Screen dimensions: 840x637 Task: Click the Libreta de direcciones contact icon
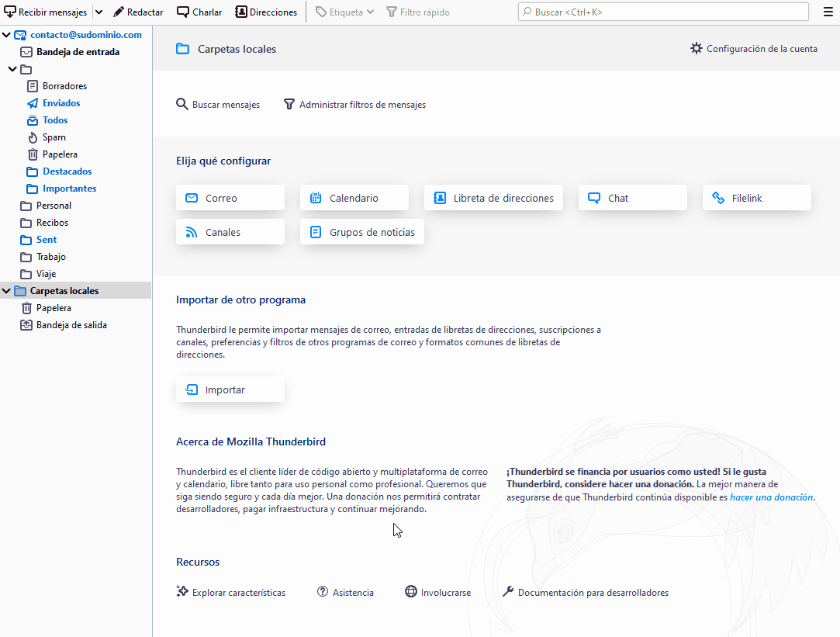(x=440, y=198)
